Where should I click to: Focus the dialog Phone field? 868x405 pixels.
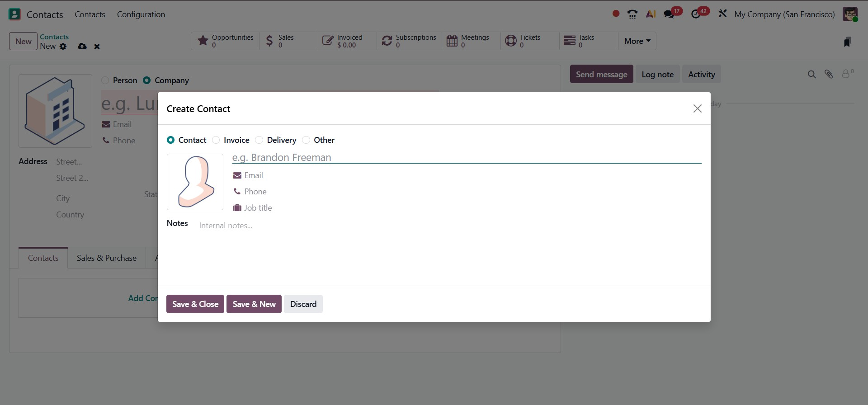pos(473,192)
